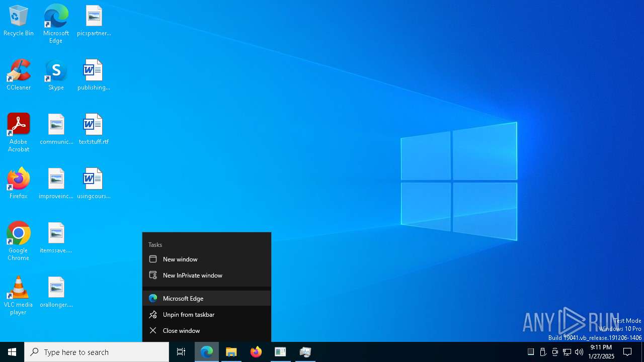Select the Adobe Acrobat desktop shortcut
Screen dimensions: 644x362
point(19,133)
